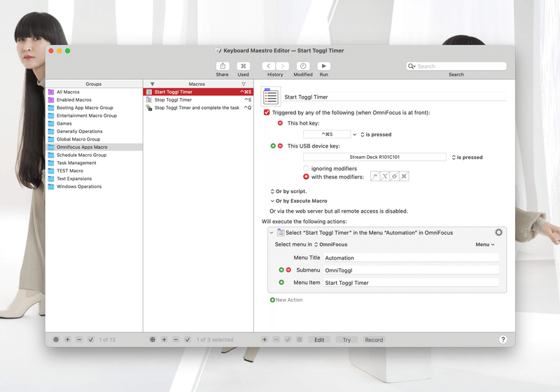This screenshot has height=392, width=560.
Task: Add row next to Menu Item
Action: pyautogui.click(x=281, y=282)
